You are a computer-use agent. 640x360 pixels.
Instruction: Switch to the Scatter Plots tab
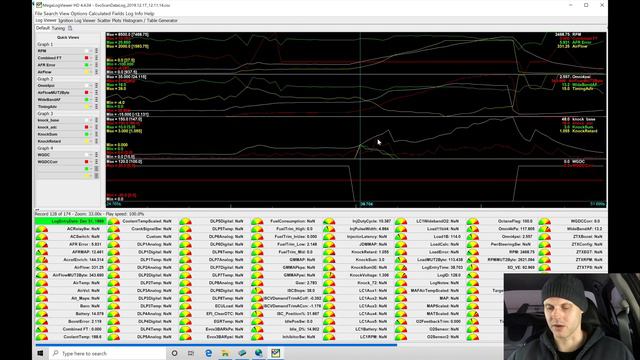tap(109, 20)
